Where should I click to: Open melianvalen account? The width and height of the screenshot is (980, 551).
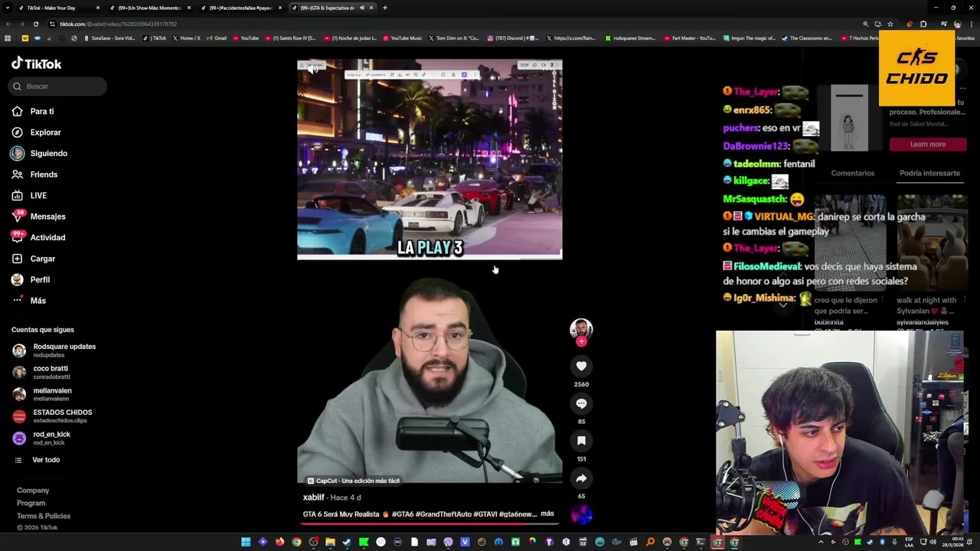pos(43,395)
